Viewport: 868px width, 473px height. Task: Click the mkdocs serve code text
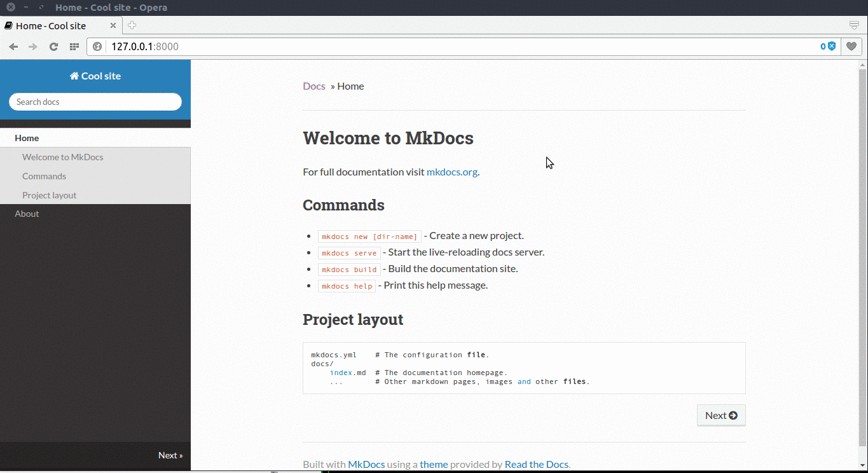click(x=349, y=253)
